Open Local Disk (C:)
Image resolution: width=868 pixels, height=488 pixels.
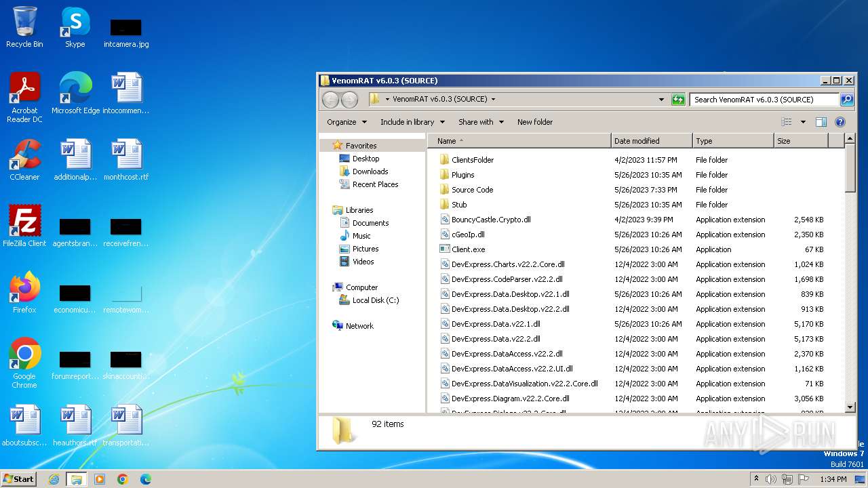click(x=368, y=300)
